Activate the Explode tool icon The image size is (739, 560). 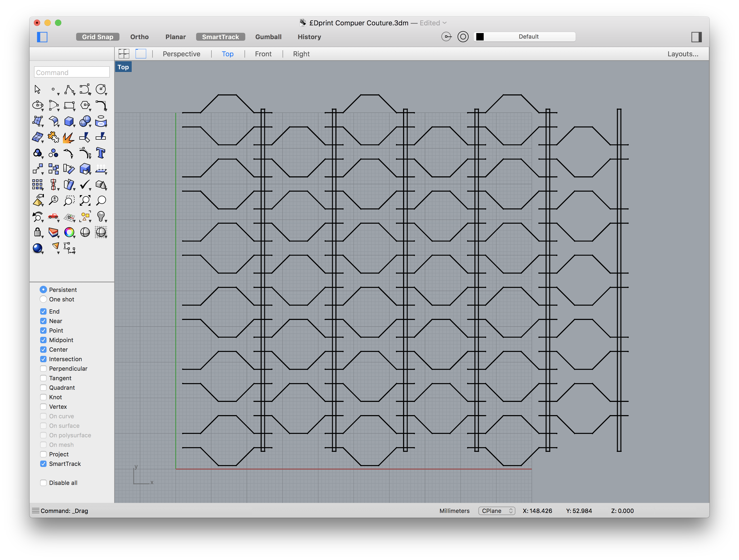tap(68, 137)
